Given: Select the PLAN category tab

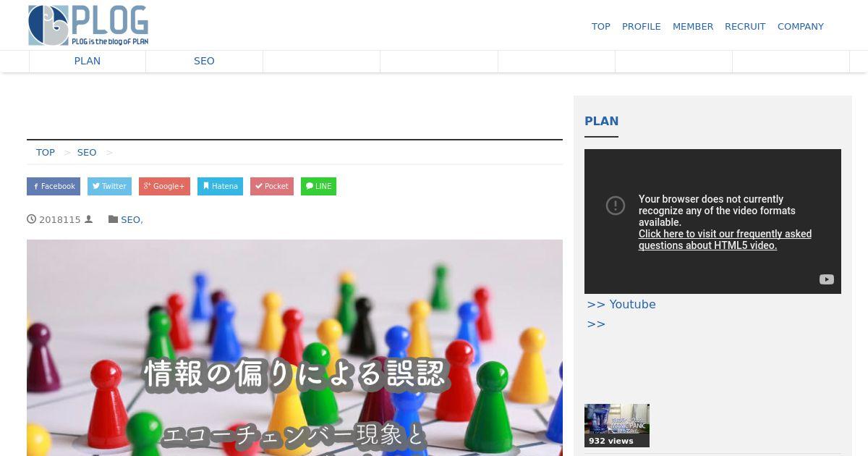Looking at the screenshot, I should coord(88,61).
